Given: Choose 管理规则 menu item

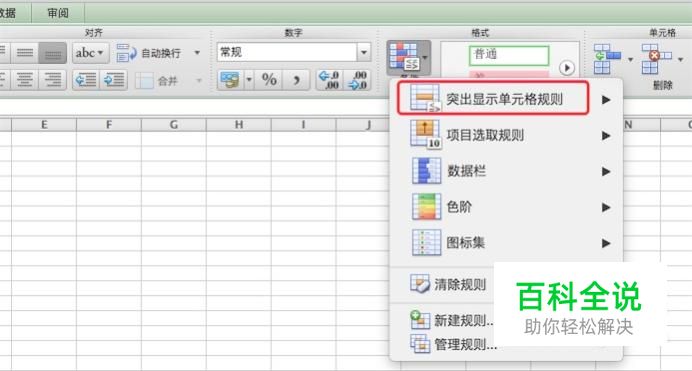Looking at the screenshot, I should [454, 344].
